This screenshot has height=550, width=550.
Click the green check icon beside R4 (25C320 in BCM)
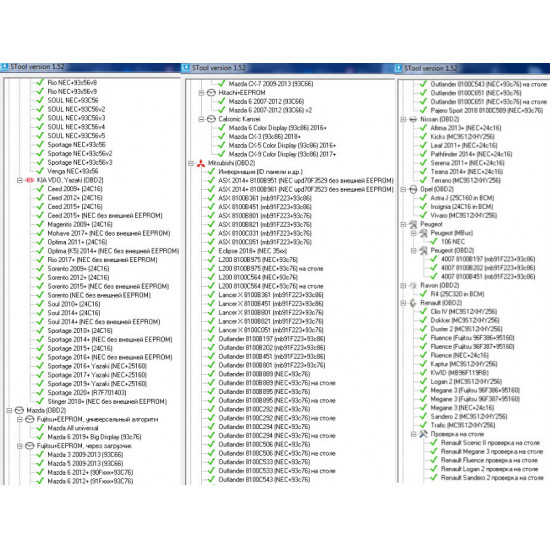click(423, 294)
